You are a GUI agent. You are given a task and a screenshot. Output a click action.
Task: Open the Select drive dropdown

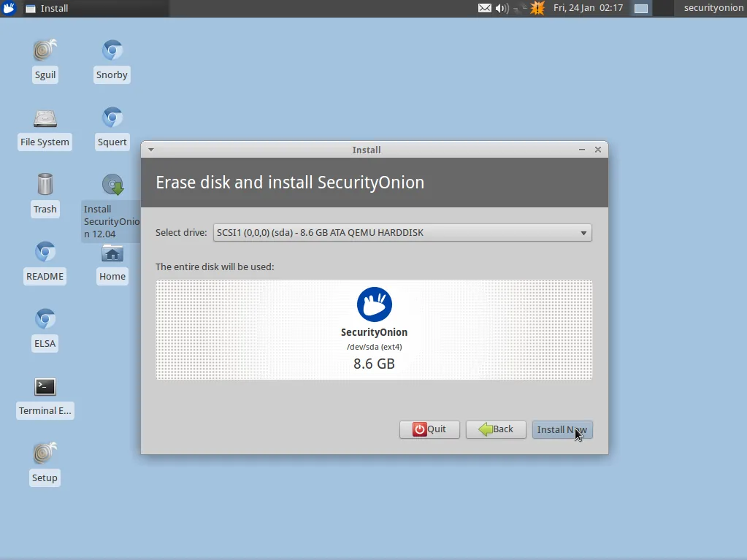[402, 233]
